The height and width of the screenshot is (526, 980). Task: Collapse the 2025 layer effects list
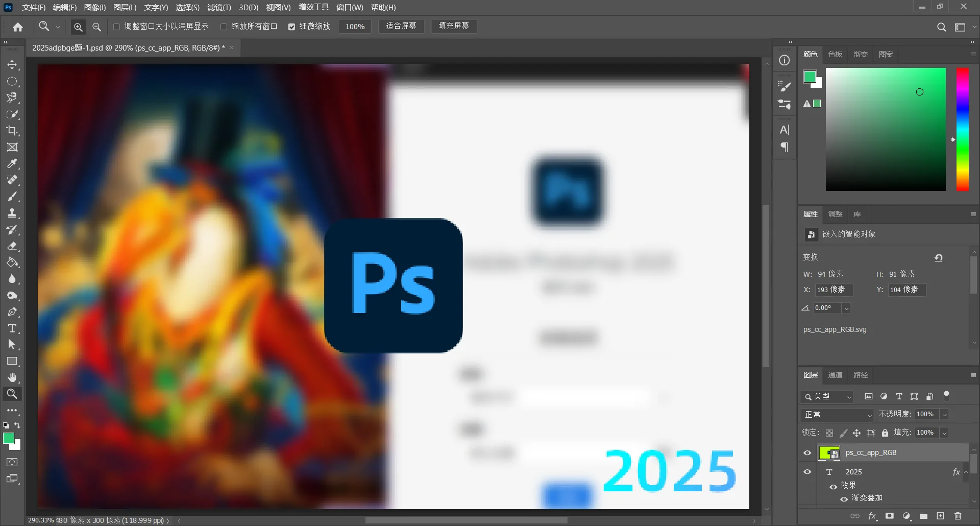tap(967, 472)
